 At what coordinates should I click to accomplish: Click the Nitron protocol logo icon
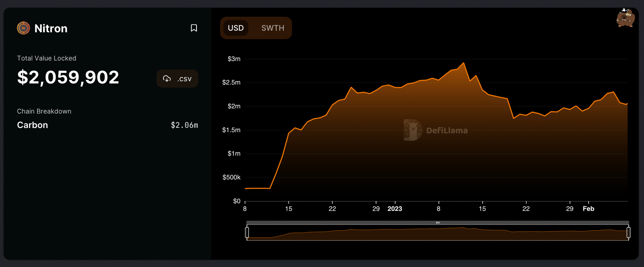[x=24, y=28]
